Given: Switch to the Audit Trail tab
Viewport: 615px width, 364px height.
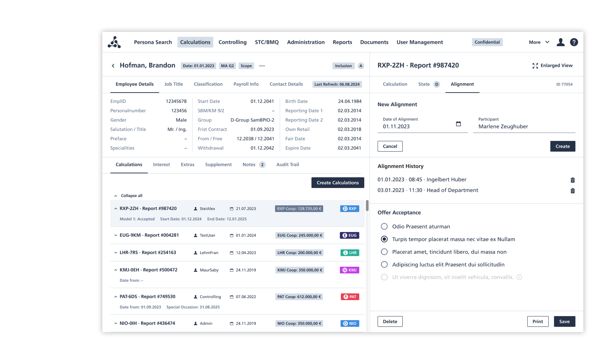Looking at the screenshot, I should [x=287, y=165].
